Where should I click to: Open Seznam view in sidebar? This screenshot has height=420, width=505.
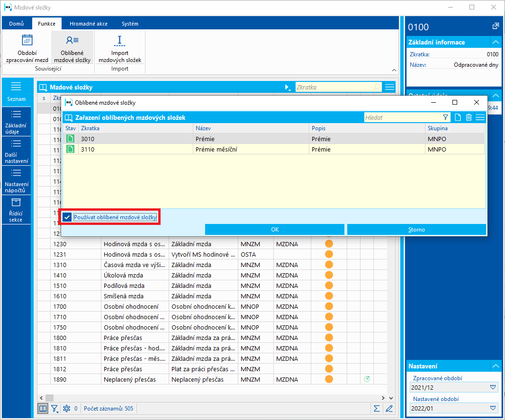click(16, 92)
